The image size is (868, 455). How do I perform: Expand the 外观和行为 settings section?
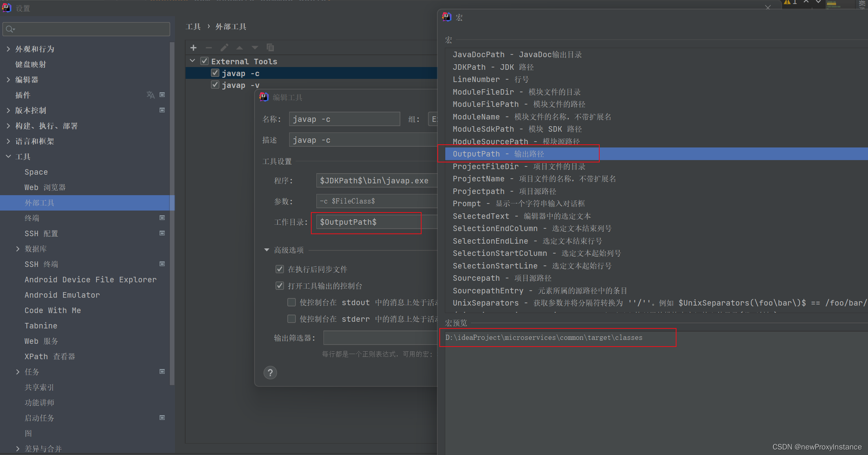click(x=8, y=49)
